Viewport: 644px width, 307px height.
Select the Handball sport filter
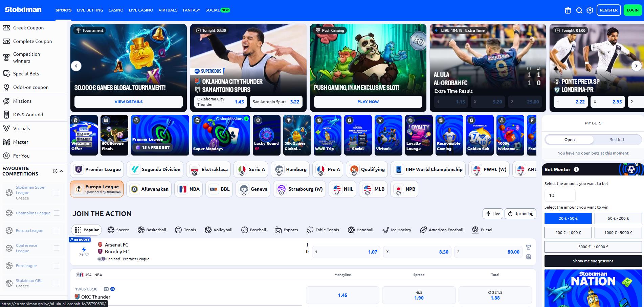pos(361,230)
